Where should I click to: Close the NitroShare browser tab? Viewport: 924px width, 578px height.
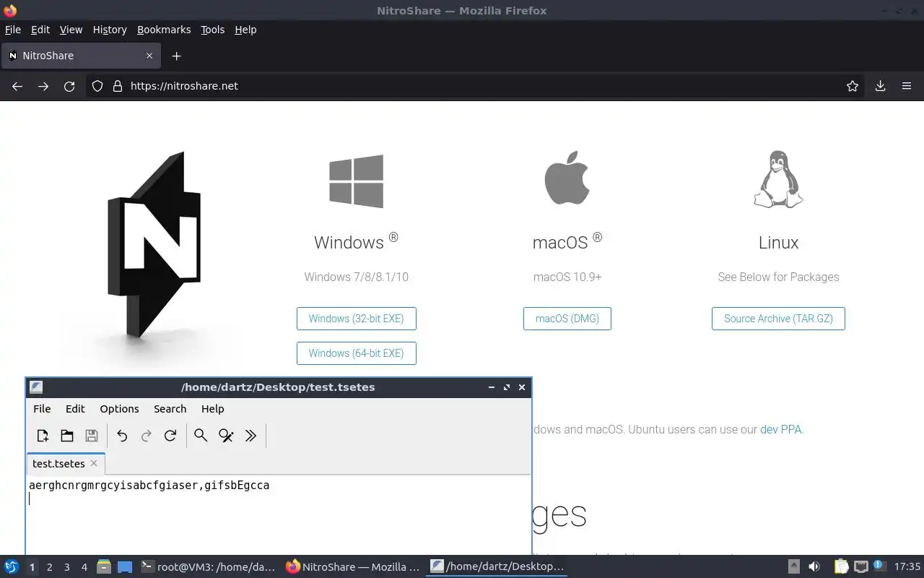coord(149,56)
